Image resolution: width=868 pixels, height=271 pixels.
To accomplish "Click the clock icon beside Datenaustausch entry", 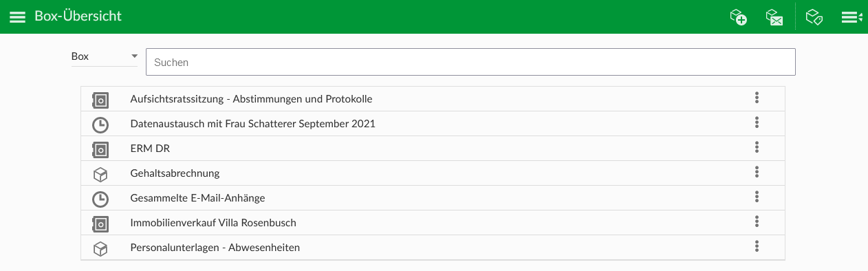I will point(100,124).
